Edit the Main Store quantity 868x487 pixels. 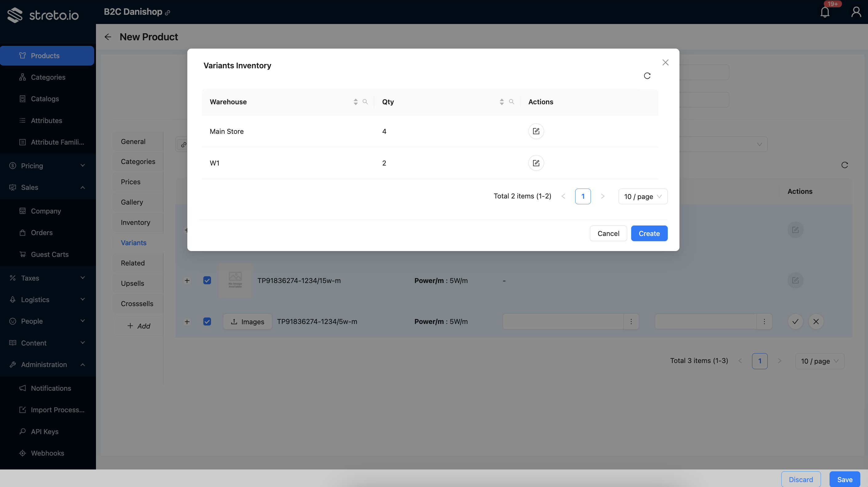pos(536,131)
